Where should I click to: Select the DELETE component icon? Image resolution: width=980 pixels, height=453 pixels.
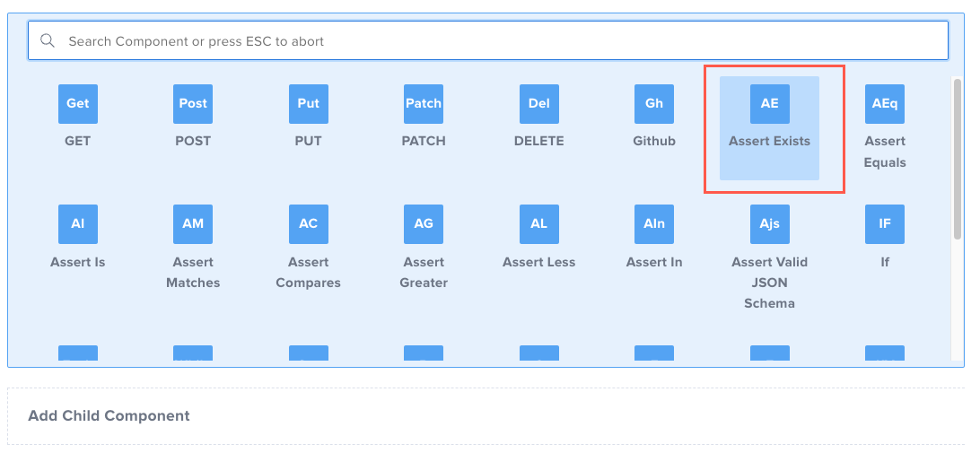(x=538, y=104)
